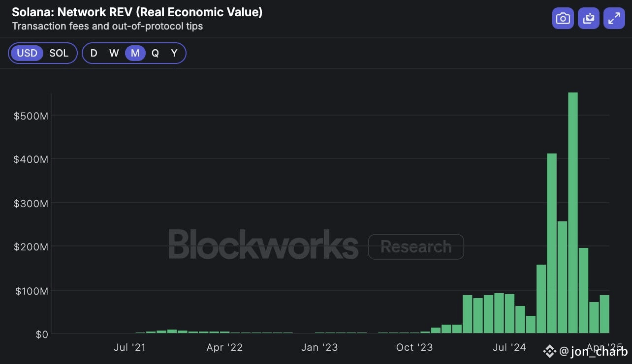Select the weekly (W) interval
This screenshot has width=632, height=364.
114,53
